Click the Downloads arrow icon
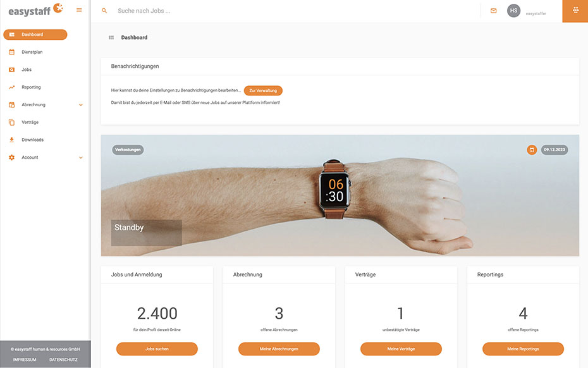The image size is (588, 368). (x=11, y=140)
